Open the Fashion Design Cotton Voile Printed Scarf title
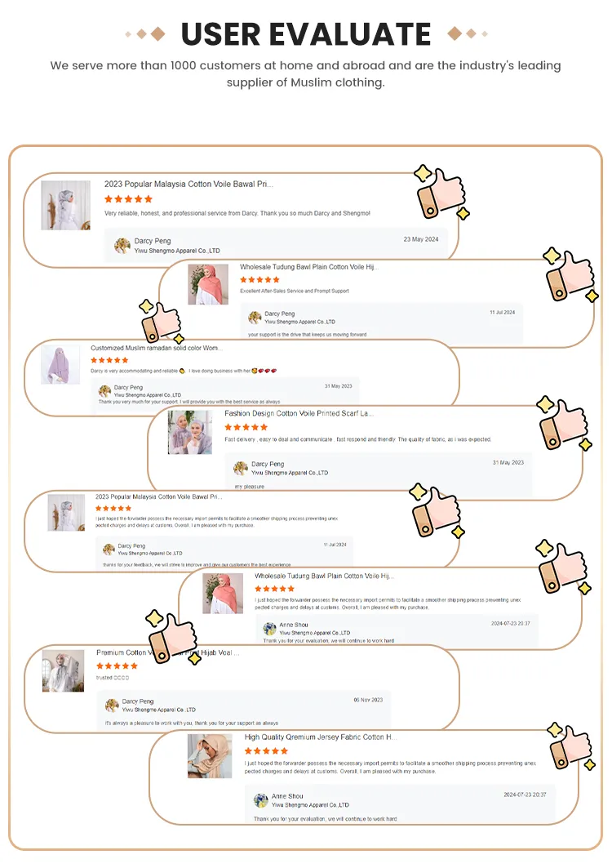Image resolution: width=612 pixels, height=868 pixels. [299, 413]
